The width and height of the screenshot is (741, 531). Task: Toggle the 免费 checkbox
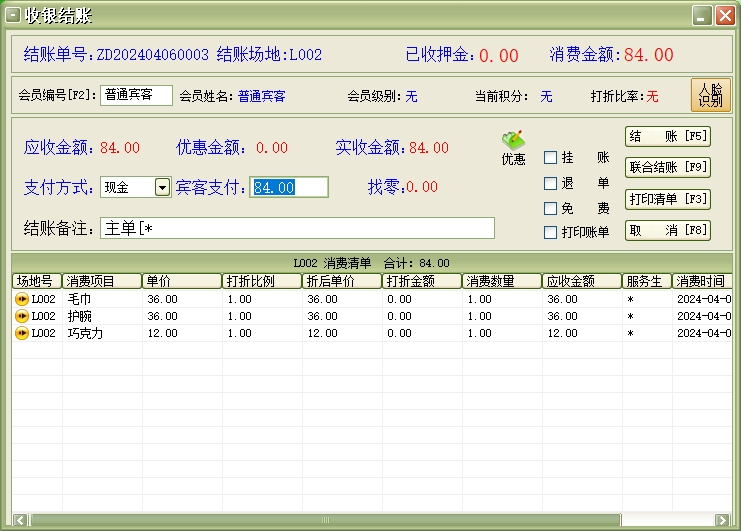(x=550, y=209)
